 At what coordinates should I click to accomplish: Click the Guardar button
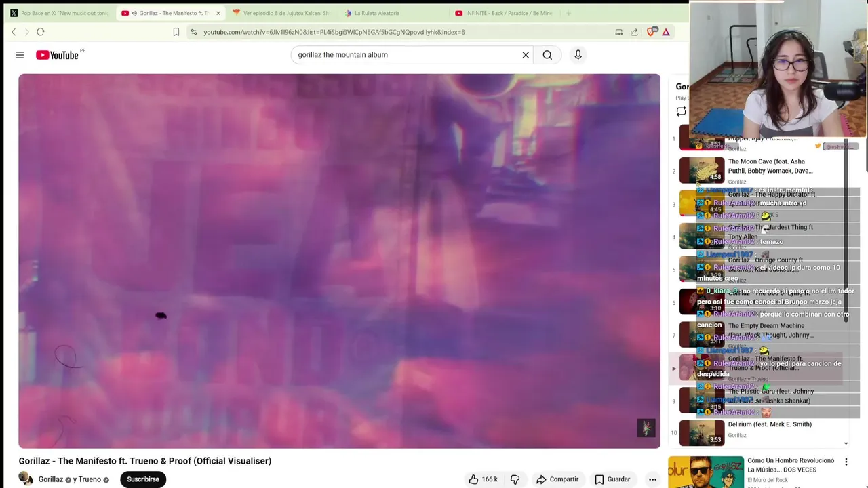tap(612, 479)
